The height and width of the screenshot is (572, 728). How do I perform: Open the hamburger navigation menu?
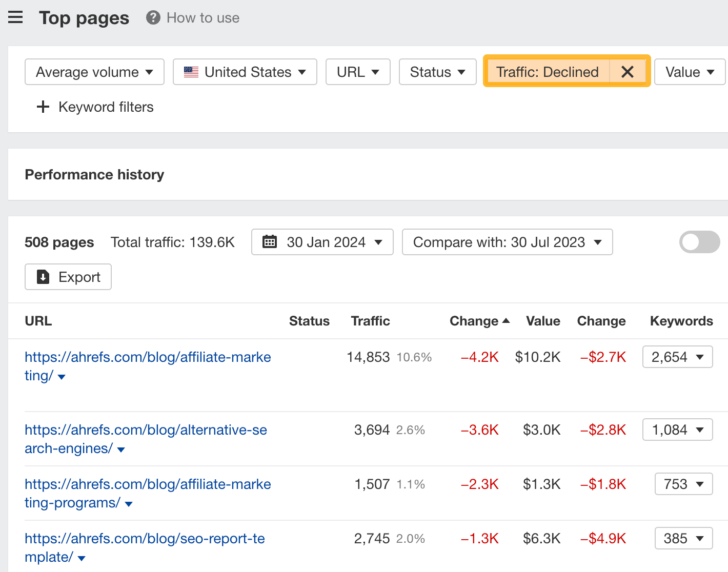pos(15,17)
